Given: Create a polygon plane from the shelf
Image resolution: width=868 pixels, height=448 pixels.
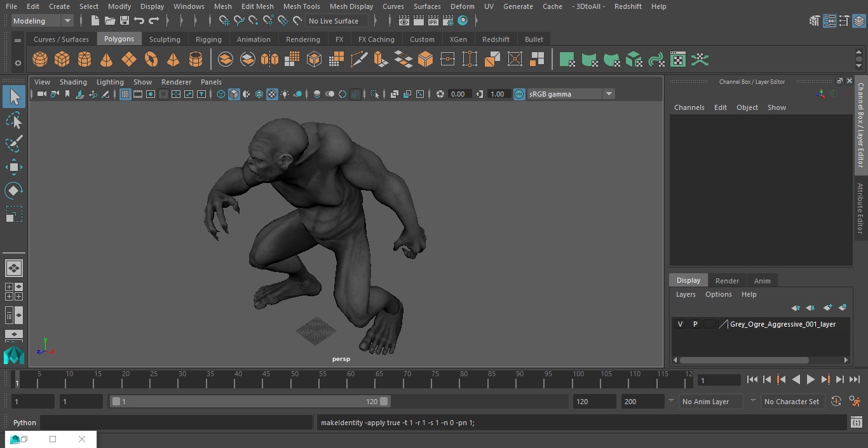Looking at the screenshot, I should (128, 60).
